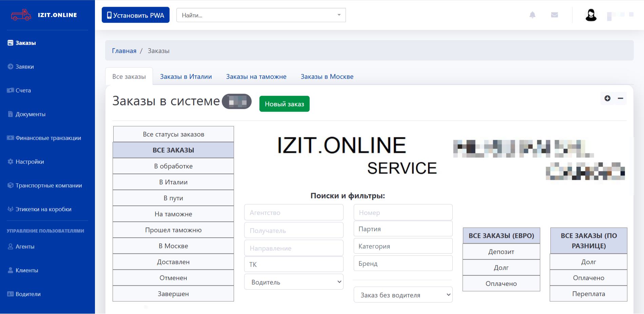Open the messages envelope icon
This screenshot has height=314, width=644.
pyautogui.click(x=554, y=15)
